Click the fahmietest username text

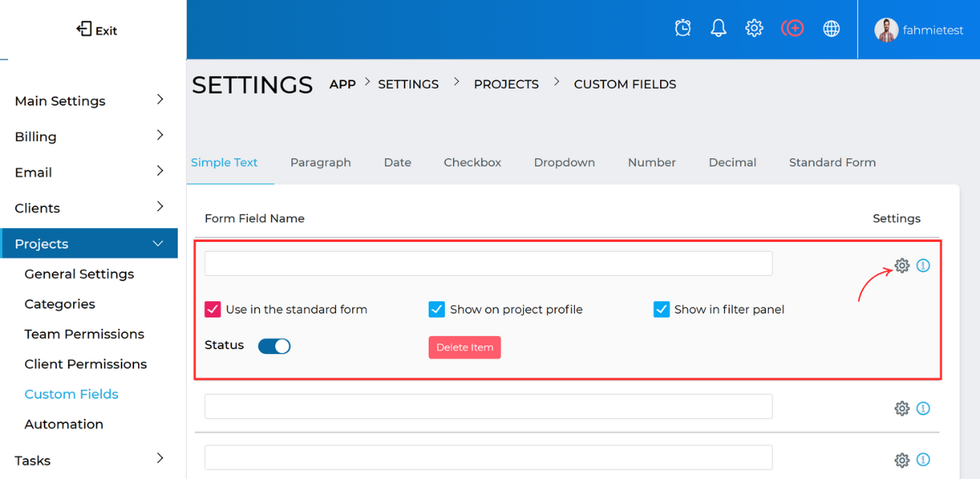[x=933, y=30]
